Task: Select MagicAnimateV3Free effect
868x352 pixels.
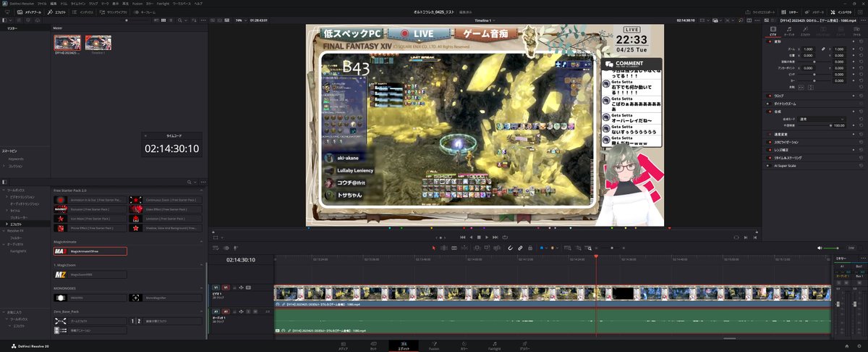Action: click(90, 251)
